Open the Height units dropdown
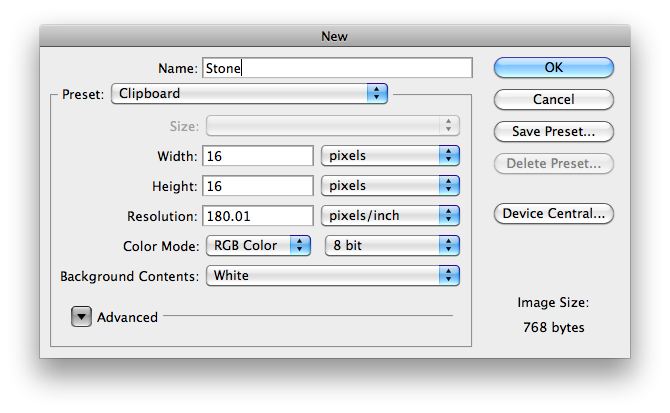 click(x=389, y=186)
